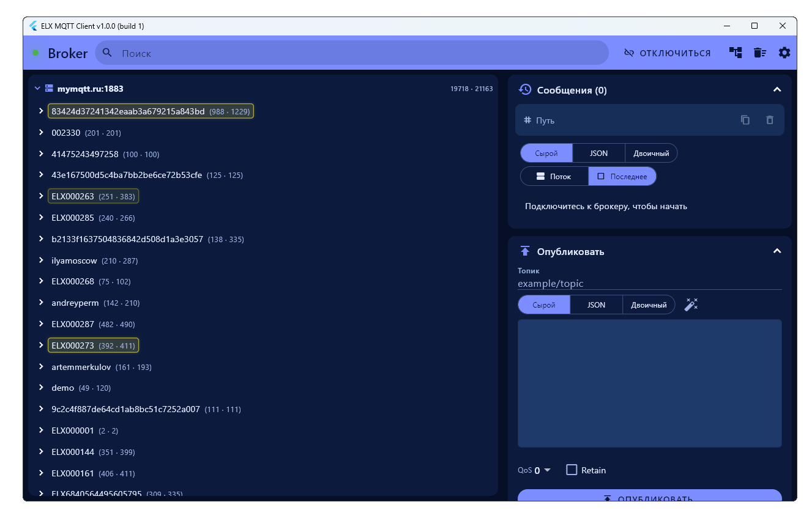
Task: Click the server icon next to mymqtt.ru:1883
Action: point(49,88)
